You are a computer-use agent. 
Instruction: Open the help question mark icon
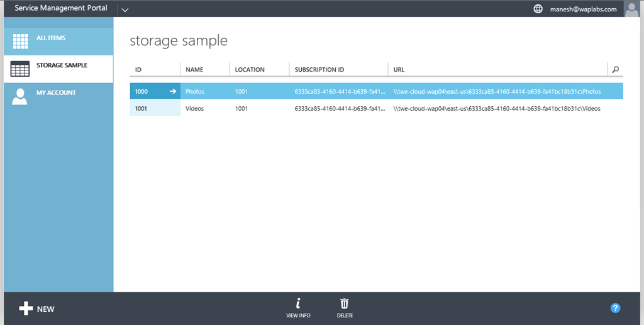pos(615,308)
